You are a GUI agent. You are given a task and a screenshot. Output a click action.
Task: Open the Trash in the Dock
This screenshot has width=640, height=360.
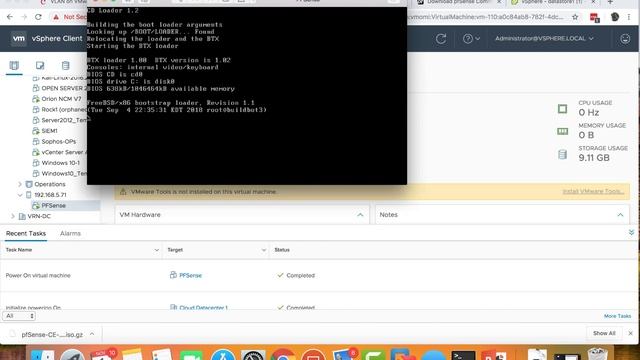coord(597,353)
